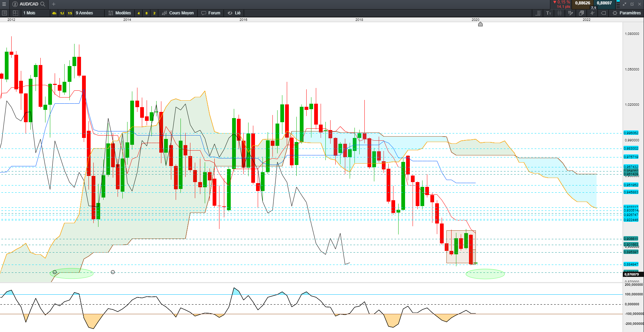644x332 pixels.
Task: Select the AUD/CAD chart tab
Action: coord(29,4)
